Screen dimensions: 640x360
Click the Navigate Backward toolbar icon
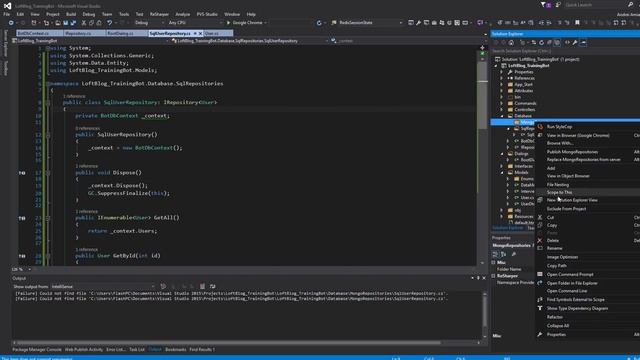coord(11,23)
